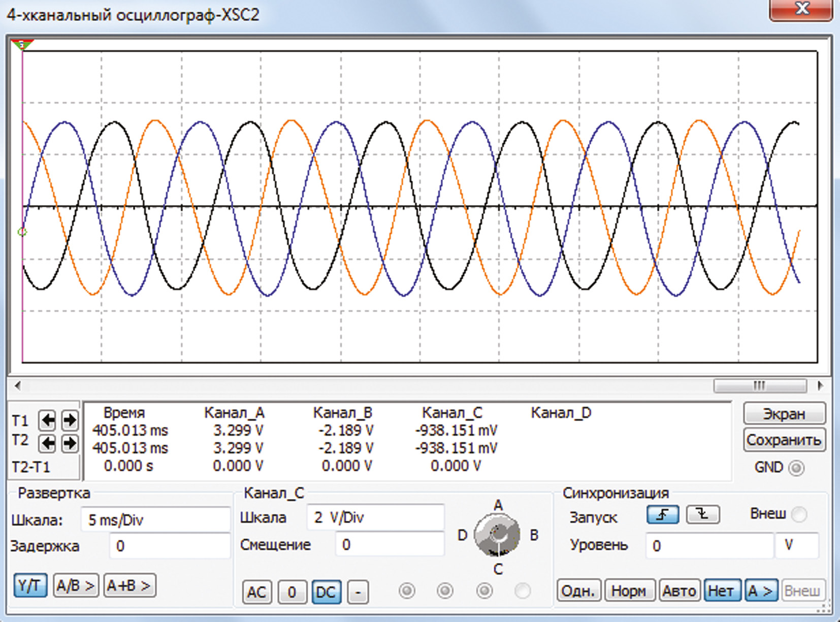Move cursor T1 right with arrow
Viewport: 840px width, 622px height.
coord(70,420)
